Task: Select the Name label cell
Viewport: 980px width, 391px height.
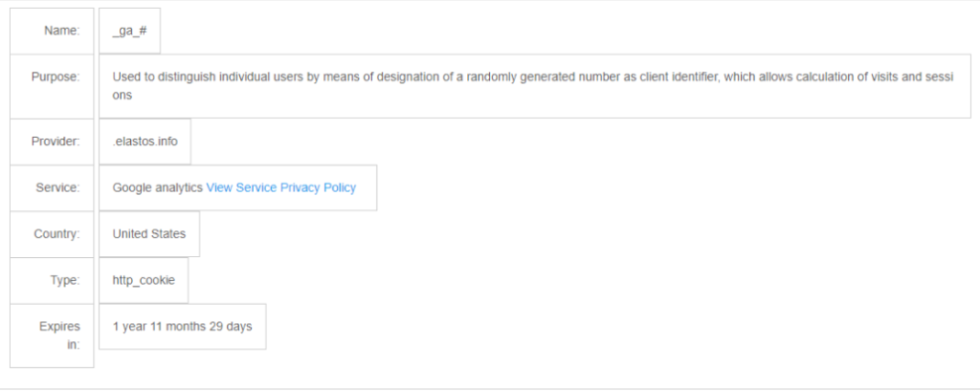Action: (52, 31)
